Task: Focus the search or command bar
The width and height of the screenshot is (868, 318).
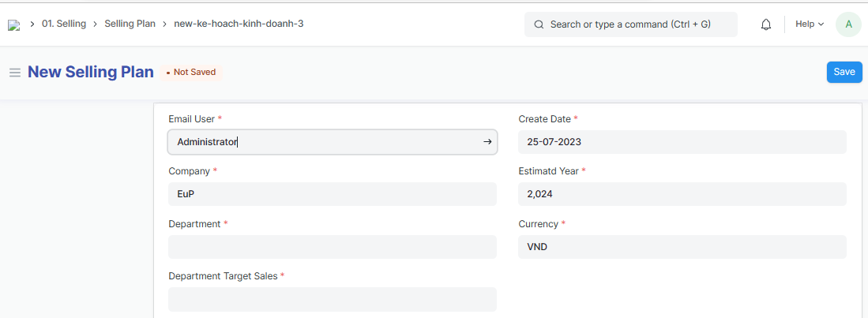Action: [x=630, y=24]
